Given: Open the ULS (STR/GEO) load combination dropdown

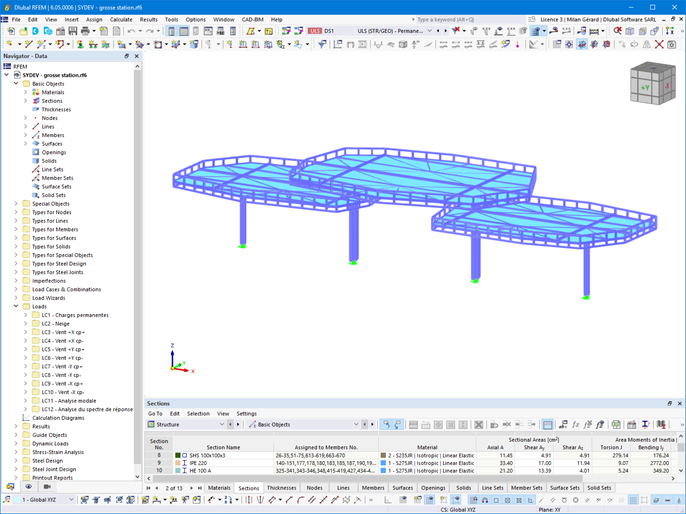Looking at the screenshot, I should (x=429, y=31).
